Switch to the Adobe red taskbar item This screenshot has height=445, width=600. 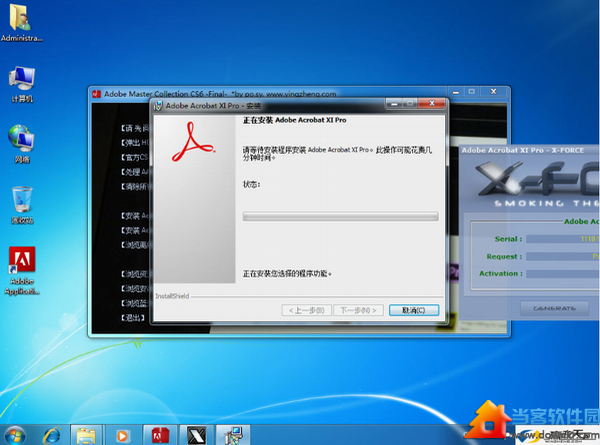pyautogui.click(x=160, y=435)
